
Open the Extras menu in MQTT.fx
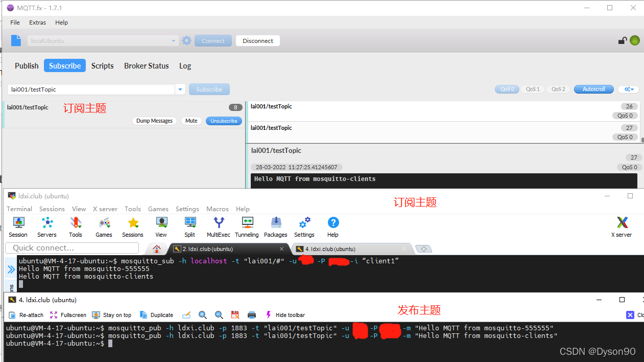[x=37, y=22]
